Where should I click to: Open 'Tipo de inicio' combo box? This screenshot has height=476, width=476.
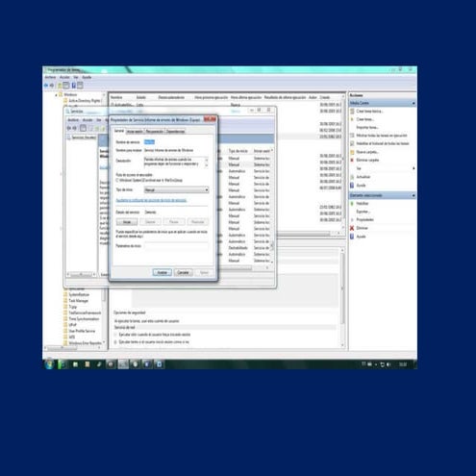[176, 190]
